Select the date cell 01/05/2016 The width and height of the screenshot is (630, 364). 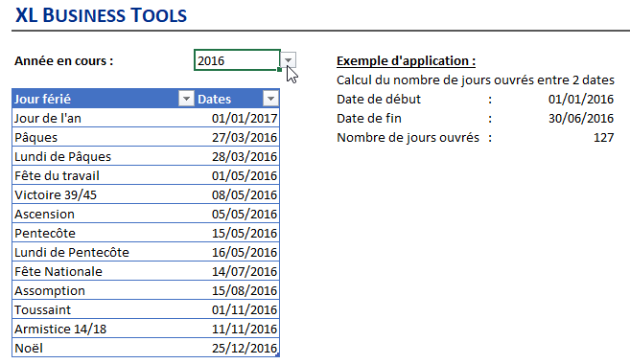pyautogui.click(x=237, y=175)
